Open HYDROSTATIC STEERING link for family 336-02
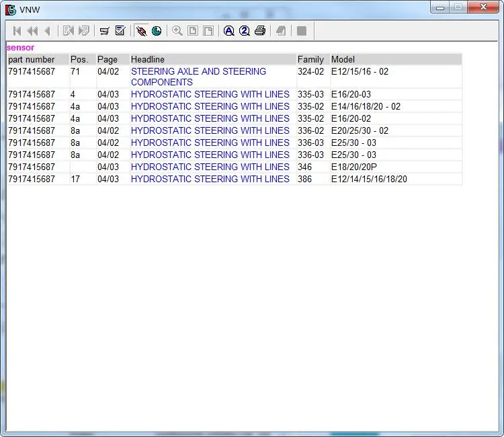Screen dimensions: 504x437 [x=210, y=130]
